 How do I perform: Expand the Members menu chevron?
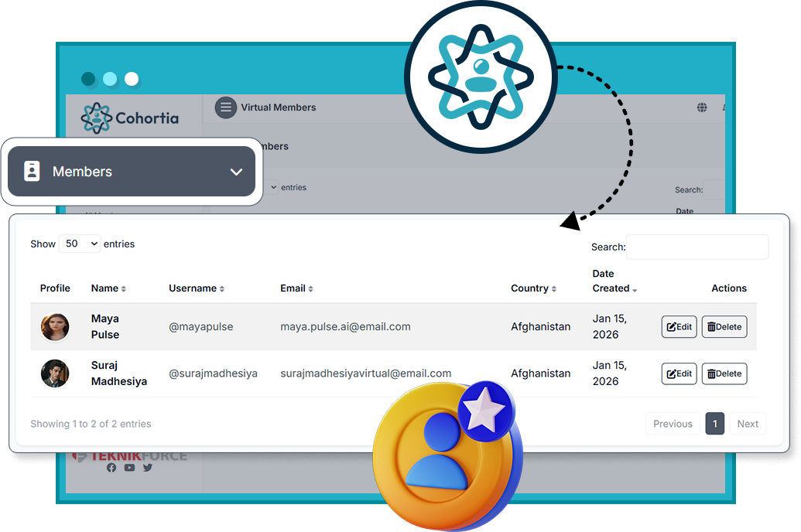pyautogui.click(x=236, y=172)
